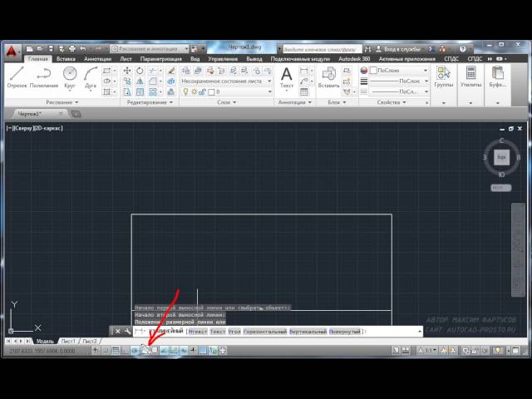Choose Угол option in command line
This screenshot has width=532, height=399.
(234, 332)
